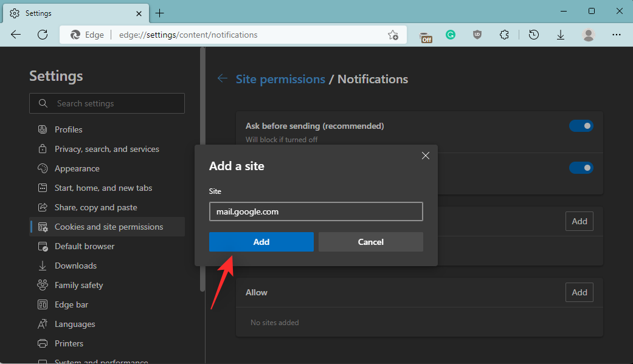Click the add to favorites star icon
633x364 pixels.
[x=393, y=35]
